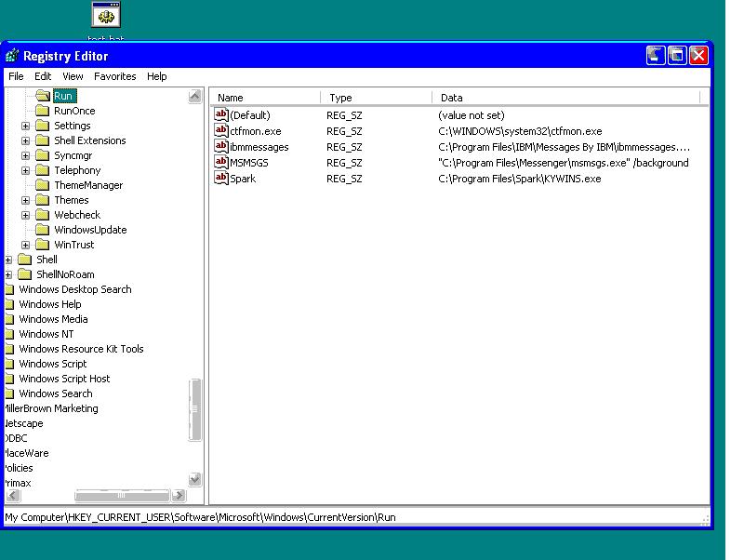Click the status bar registry path
Viewport: 744px width, 560px height.
pos(200,517)
